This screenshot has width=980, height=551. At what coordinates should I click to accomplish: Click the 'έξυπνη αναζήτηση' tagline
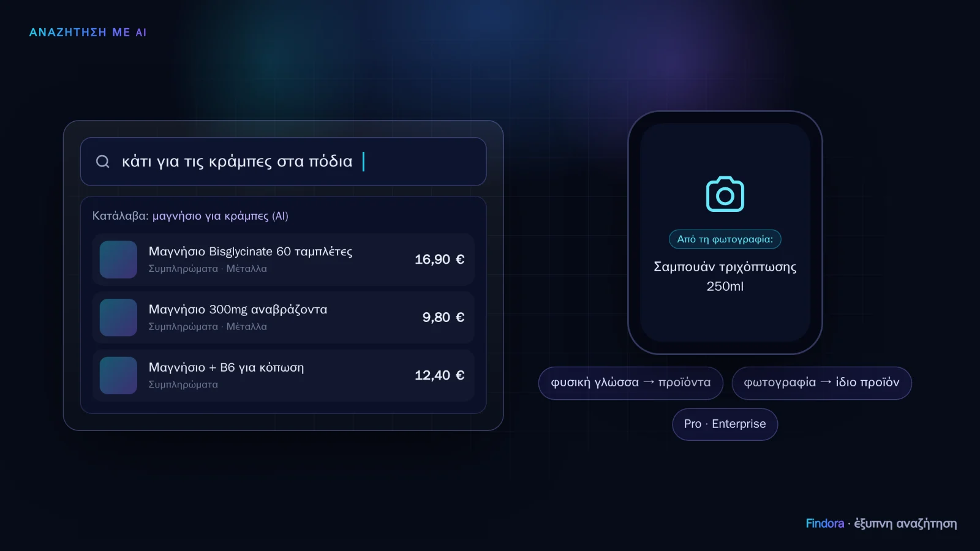(x=905, y=523)
